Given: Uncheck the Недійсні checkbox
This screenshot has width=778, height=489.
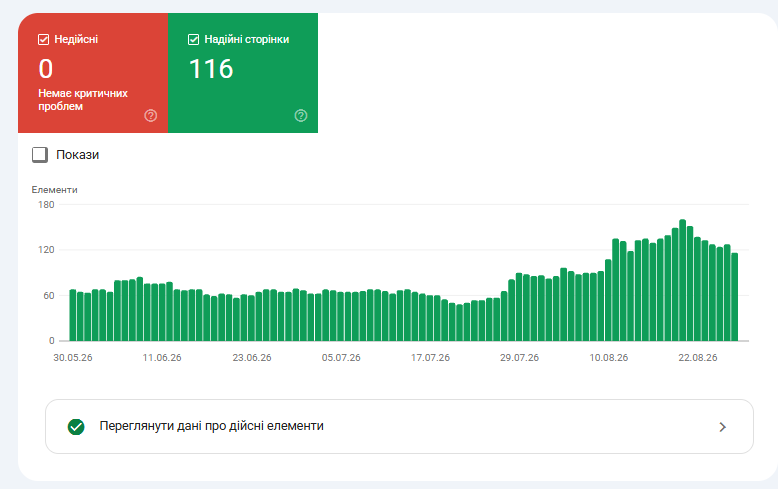Looking at the screenshot, I should tap(44, 40).
